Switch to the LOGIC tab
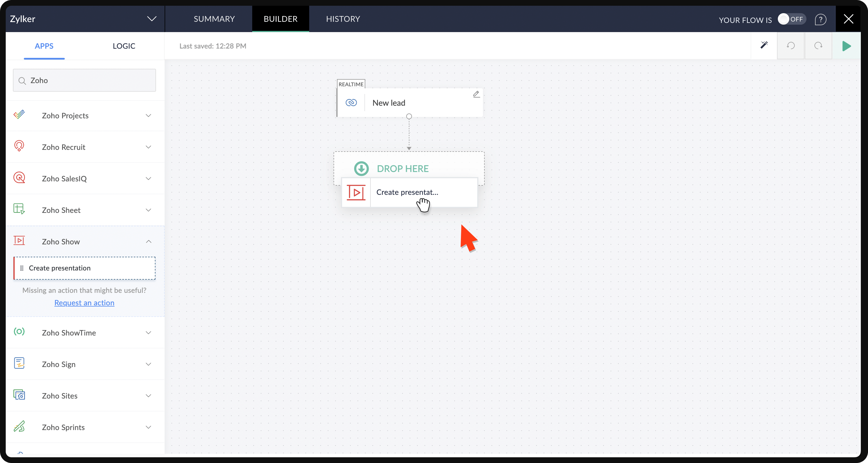 tap(124, 46)
